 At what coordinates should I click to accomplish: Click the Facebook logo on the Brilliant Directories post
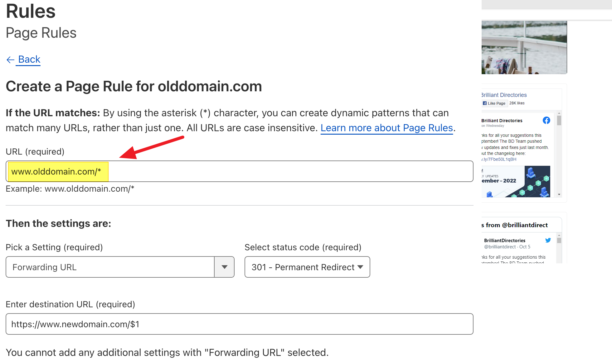(x=546, y=120)
